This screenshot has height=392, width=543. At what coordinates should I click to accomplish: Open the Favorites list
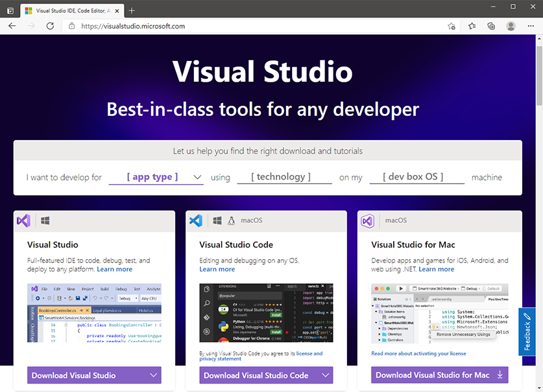pos(472,26)
